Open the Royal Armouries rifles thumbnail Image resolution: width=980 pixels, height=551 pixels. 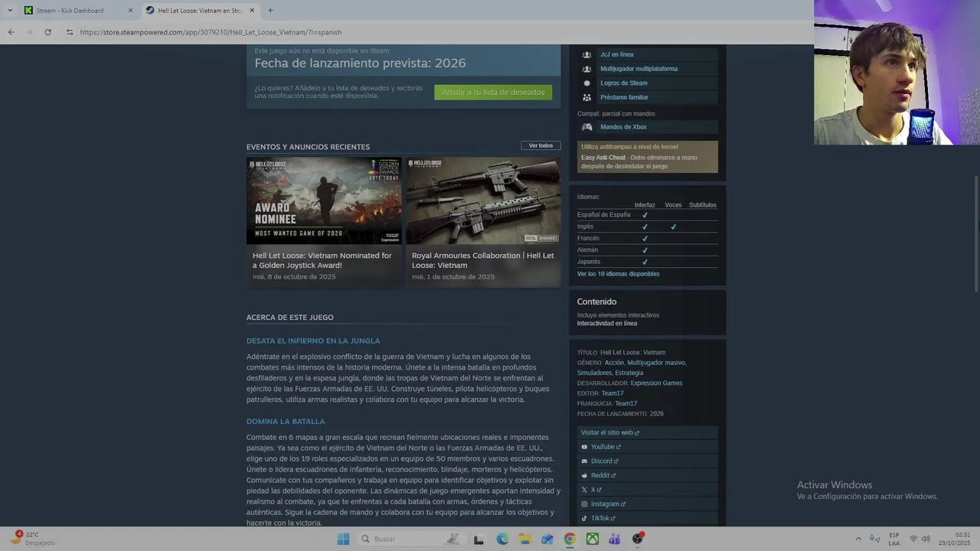[483, 201]
